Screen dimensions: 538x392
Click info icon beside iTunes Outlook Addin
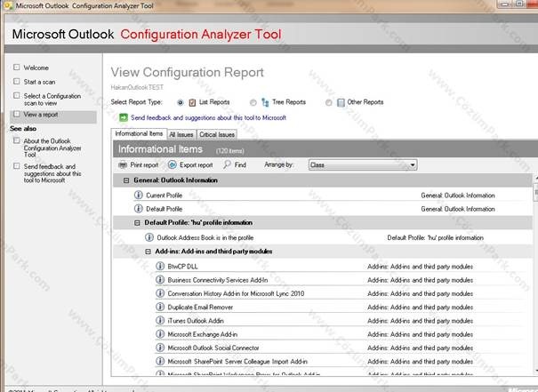click(x=160, y=320)
